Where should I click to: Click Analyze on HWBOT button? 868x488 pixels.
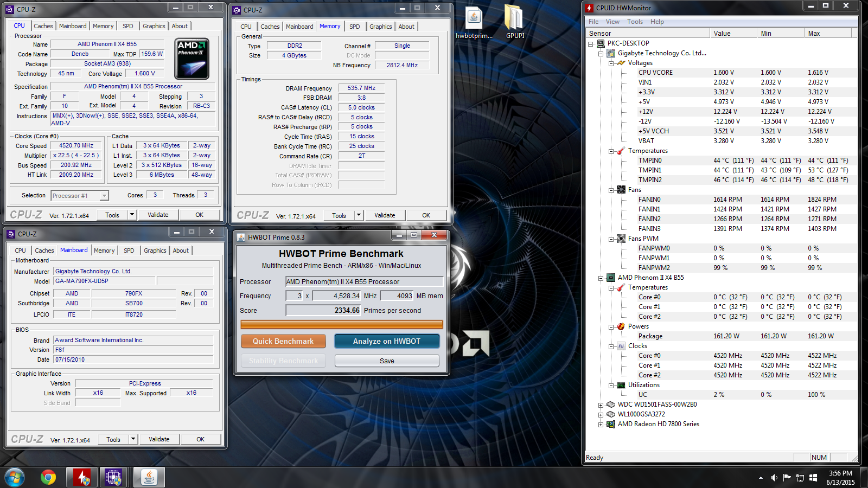[387, 341]
